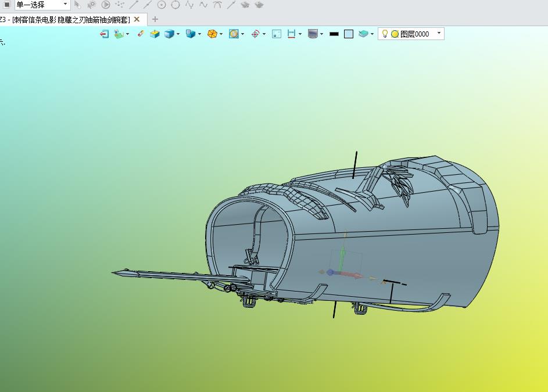The height and width of the screenshot is (392, 548).
Task: Expand the 图层0000 layer dropdown
Action: (439, 33)
